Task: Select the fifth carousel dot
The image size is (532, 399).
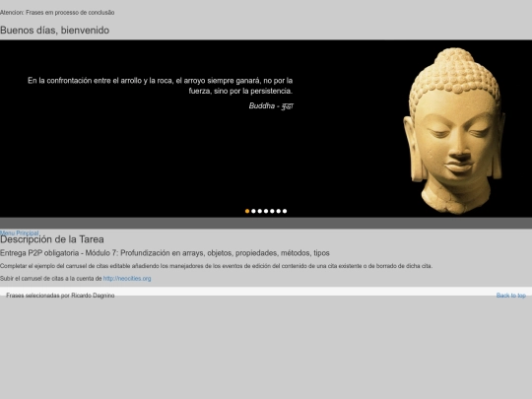Action: click(272, 211)
